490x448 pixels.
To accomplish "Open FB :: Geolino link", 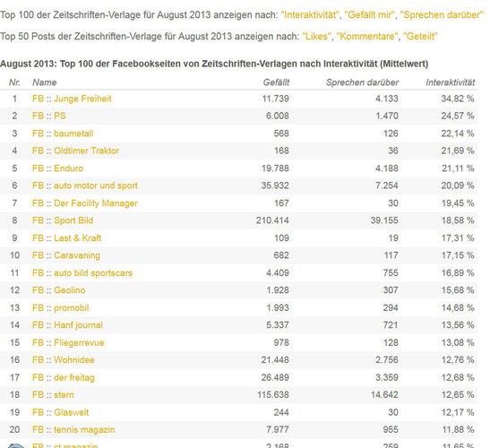I will click(x=59, y=290).
